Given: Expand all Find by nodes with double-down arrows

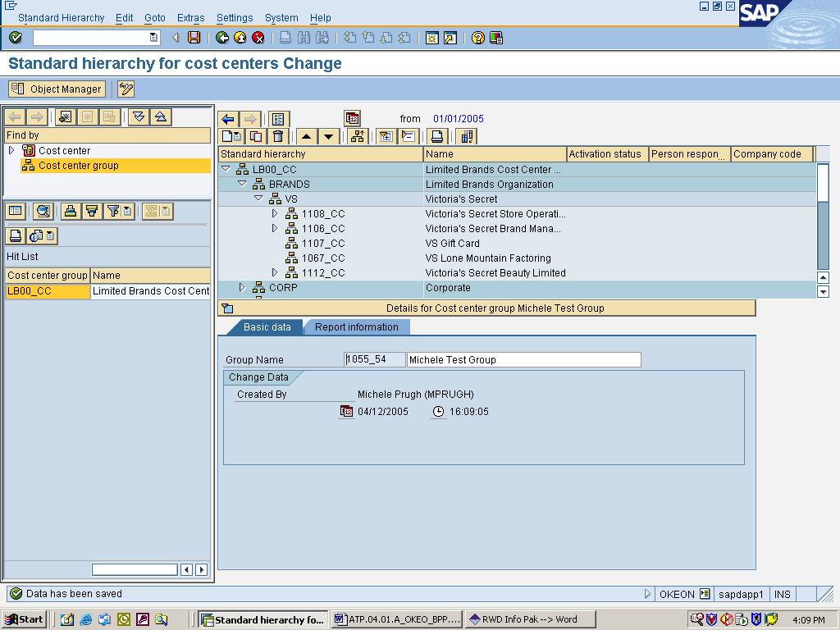Looking at the screenshot, I should pos(139,116).
